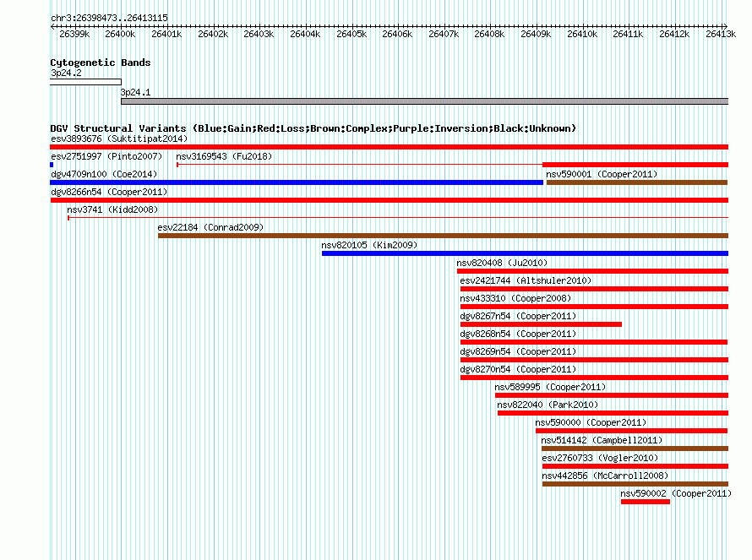This screenshot has height=560, width=752.
Task: Click the ruler's right end arrow
Action: [725, 26]
